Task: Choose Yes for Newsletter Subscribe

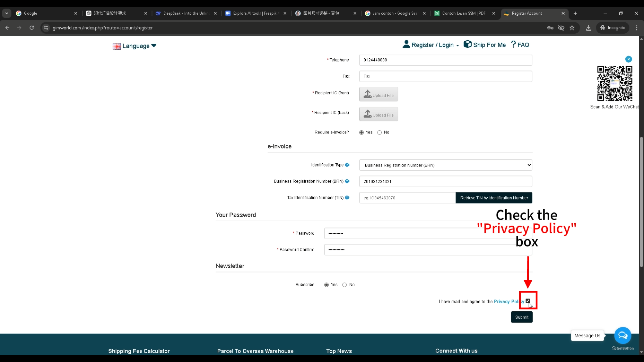Action: tap(326, 285)
